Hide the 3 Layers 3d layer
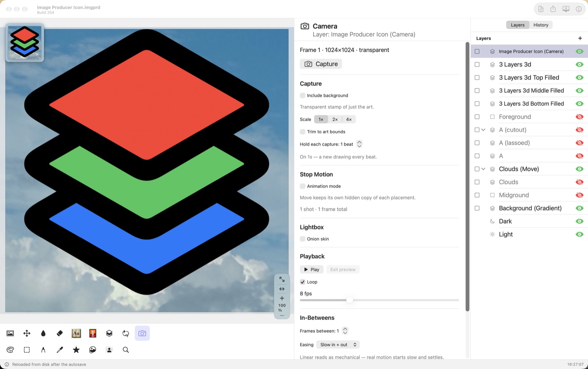588x369 pixels. point(580,65)
